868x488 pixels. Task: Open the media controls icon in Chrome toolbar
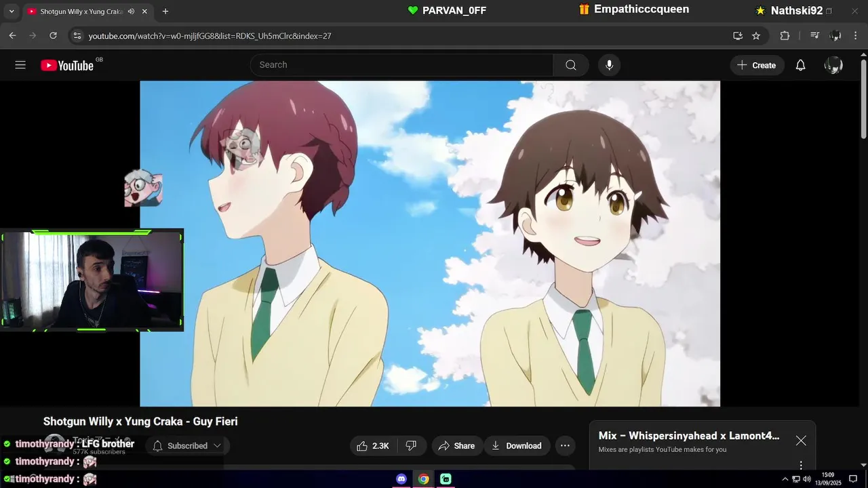(815, 35)
